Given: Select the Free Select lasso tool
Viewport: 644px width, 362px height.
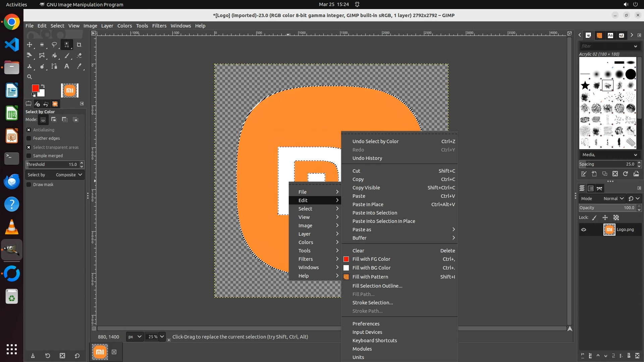Looking at the screenshot, I should pos(54,45).
